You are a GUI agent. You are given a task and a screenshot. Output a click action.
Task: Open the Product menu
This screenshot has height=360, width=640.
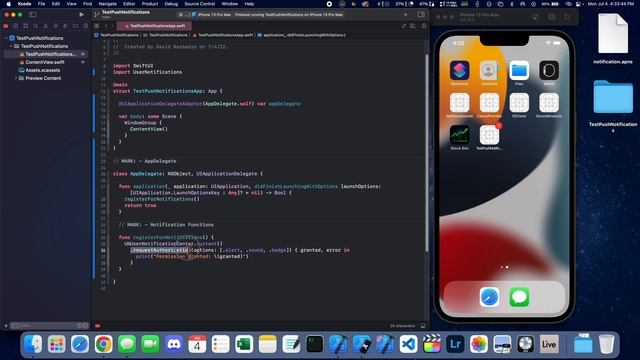click(150, 4)
